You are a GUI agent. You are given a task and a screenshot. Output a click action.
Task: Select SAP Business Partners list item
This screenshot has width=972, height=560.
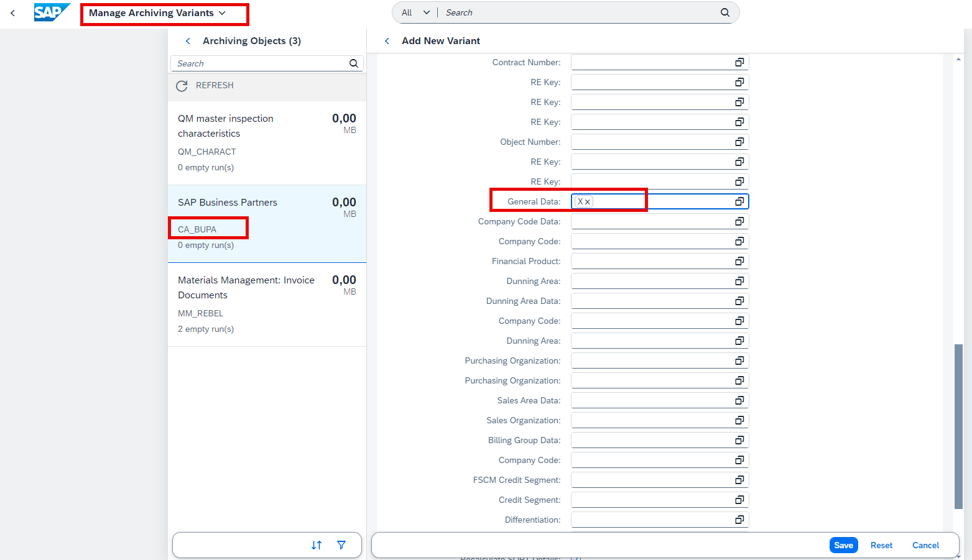(x=267, y=224)
